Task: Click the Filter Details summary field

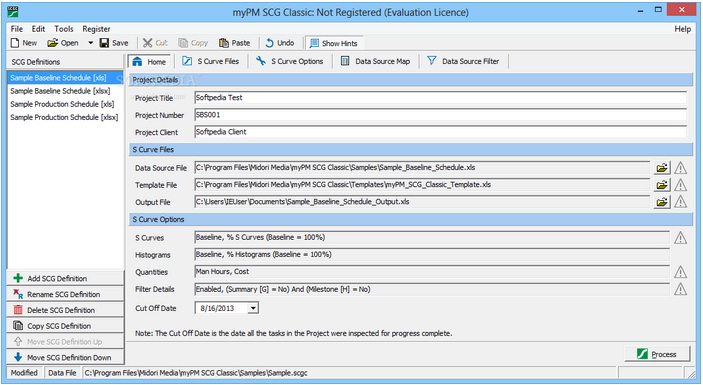Action: coord(432,289)
